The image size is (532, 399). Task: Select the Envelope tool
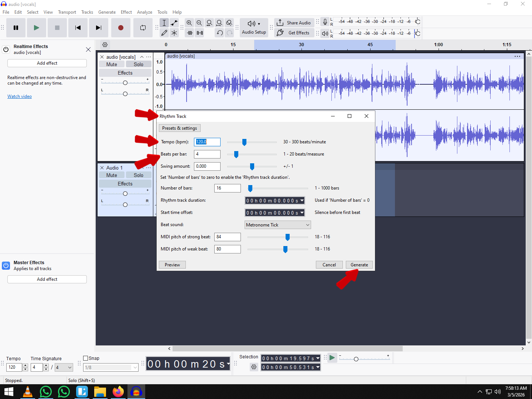click(174, 23)
